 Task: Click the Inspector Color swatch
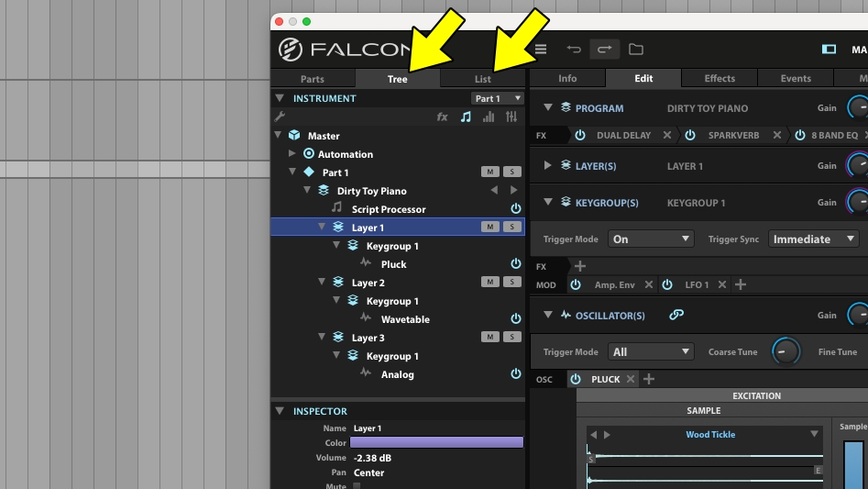tap(436, 442)
